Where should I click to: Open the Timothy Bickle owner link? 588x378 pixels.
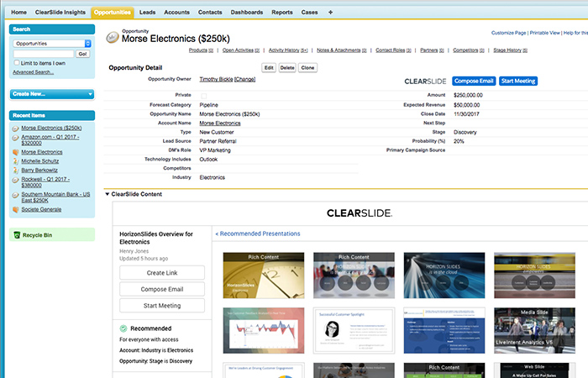pyautogui.click(x=216, y=80)
